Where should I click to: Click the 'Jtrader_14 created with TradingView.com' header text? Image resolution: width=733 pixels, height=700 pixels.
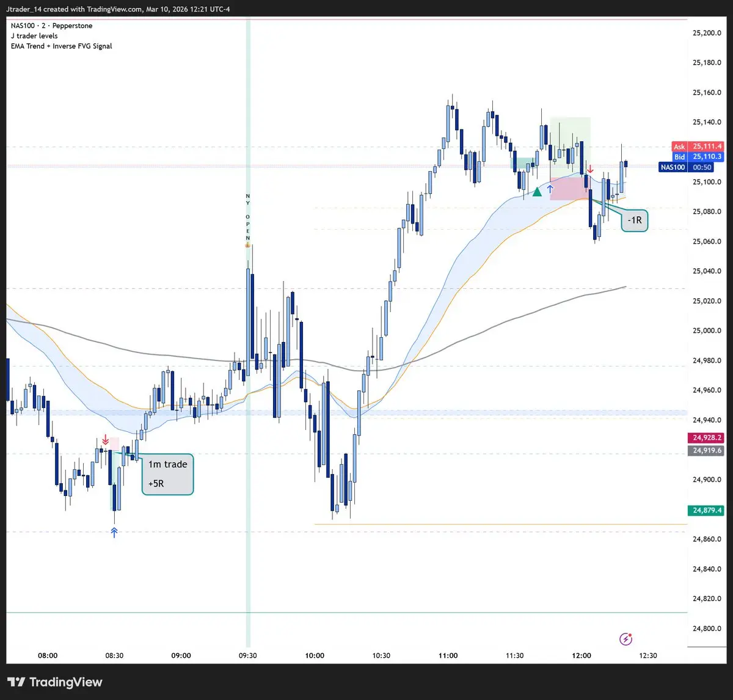pyautogui.click(x=75, y=9)
